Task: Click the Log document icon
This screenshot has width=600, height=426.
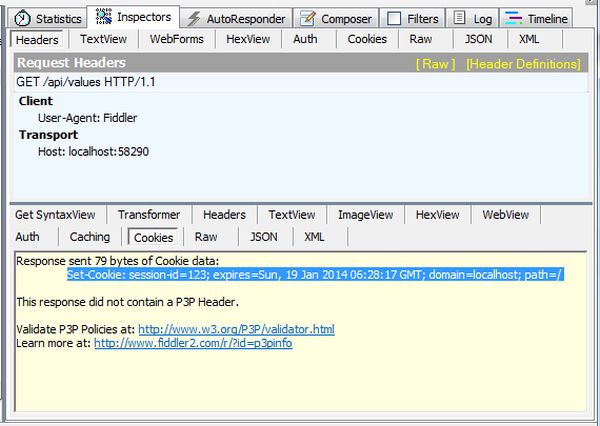Action: tap(459, 18)
